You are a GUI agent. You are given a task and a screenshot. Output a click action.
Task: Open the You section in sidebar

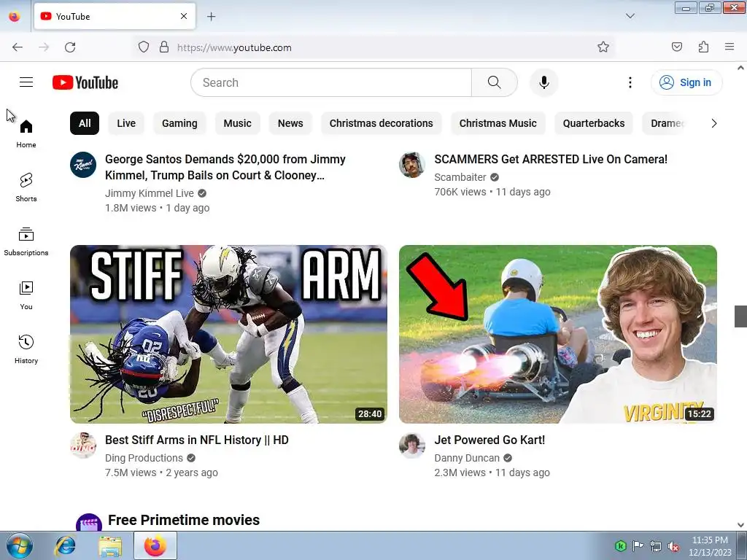pyautogui.click(x=26, y=296)
